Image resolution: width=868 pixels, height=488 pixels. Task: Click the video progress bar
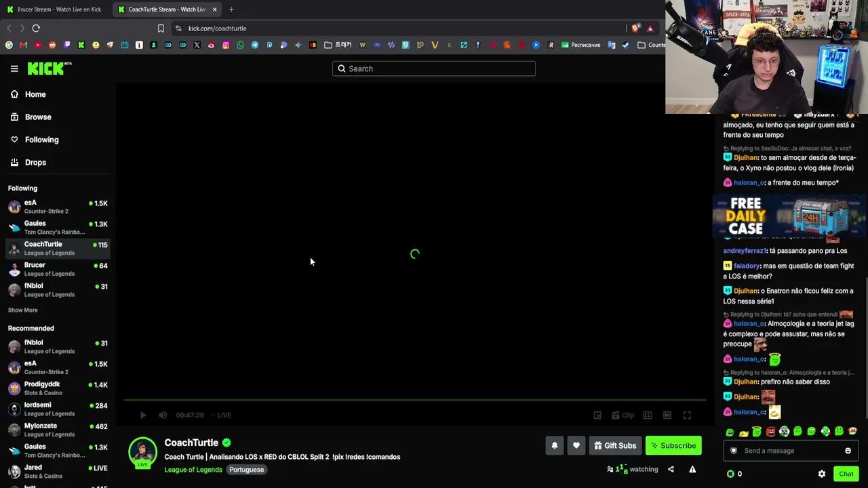(414, 400)
